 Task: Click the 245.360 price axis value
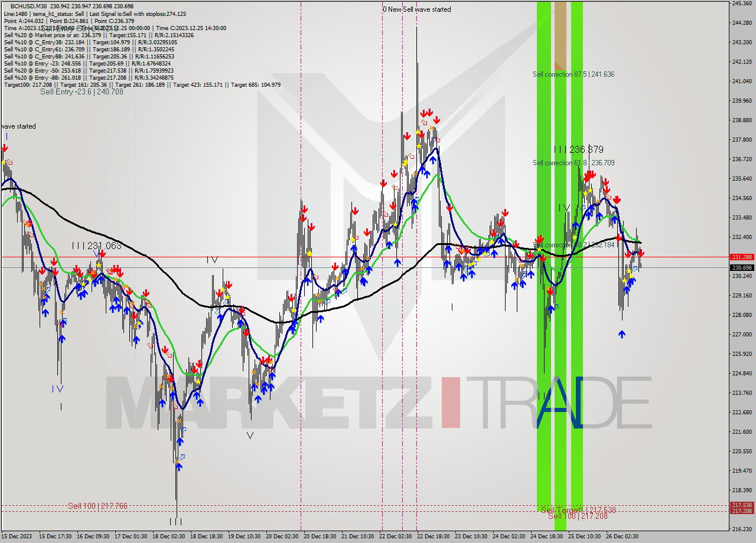(742, 4)
